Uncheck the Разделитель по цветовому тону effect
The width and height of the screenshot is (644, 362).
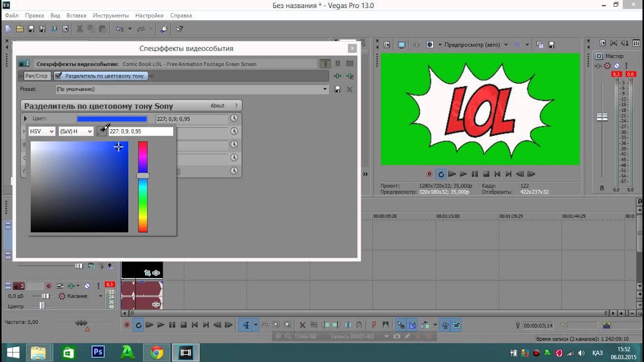pos(58,76)
